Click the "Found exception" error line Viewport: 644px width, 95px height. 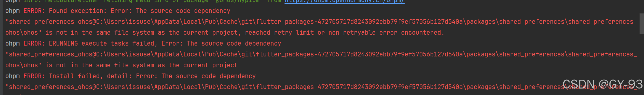(x=118, y=11)
